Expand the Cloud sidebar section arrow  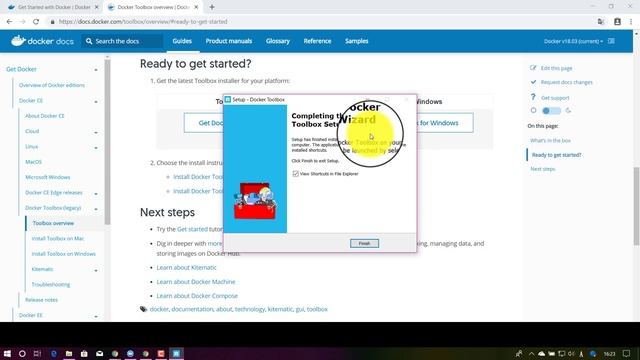click(x=96, y=132)
